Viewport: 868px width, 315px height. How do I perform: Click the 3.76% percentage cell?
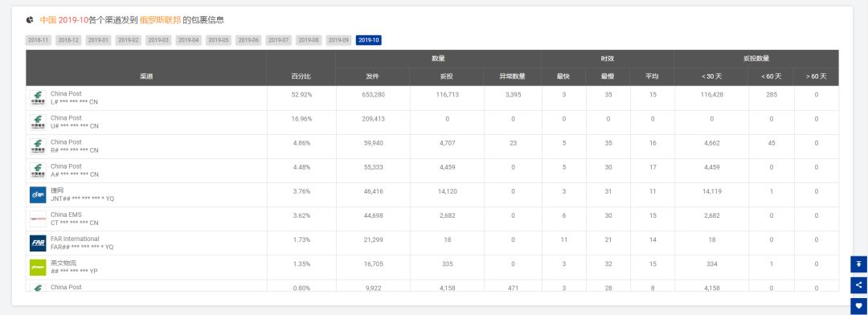301,191
